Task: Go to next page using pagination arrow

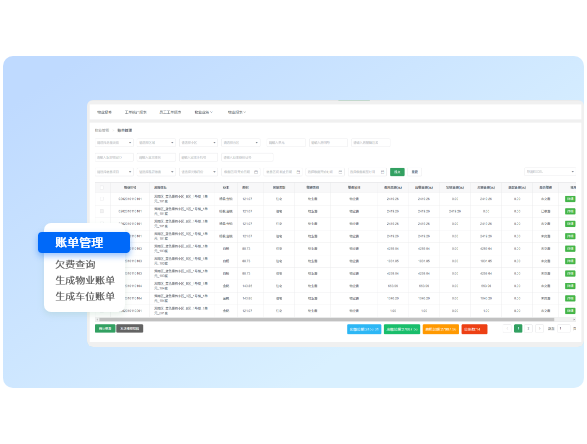Action: (539, 329)
